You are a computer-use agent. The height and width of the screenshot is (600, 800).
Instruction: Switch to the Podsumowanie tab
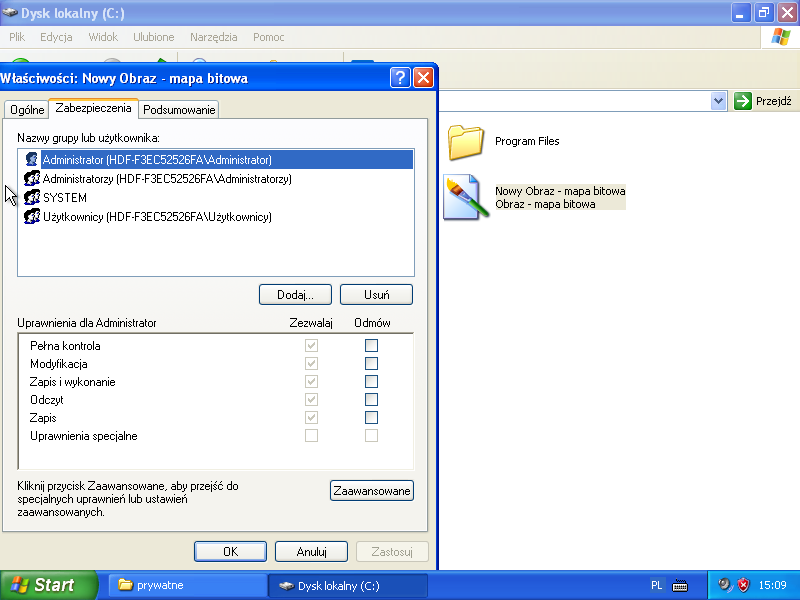click(178, 110)
